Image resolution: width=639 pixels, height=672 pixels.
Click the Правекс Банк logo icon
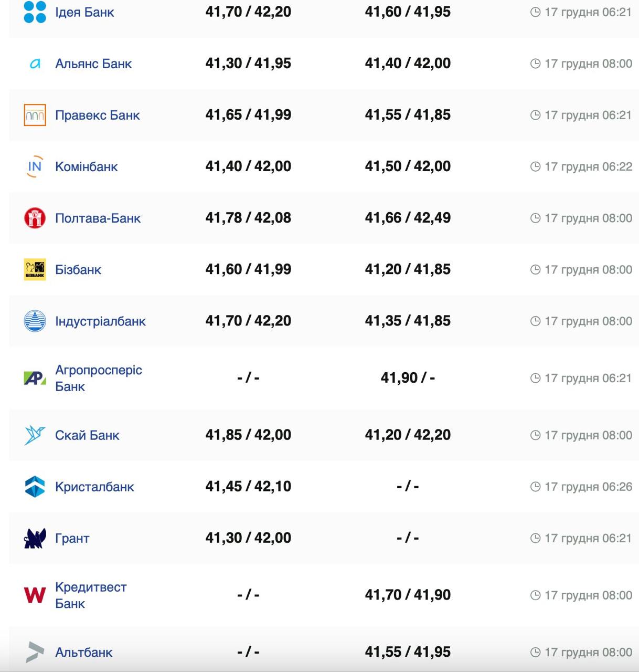[x=35, y=115]
